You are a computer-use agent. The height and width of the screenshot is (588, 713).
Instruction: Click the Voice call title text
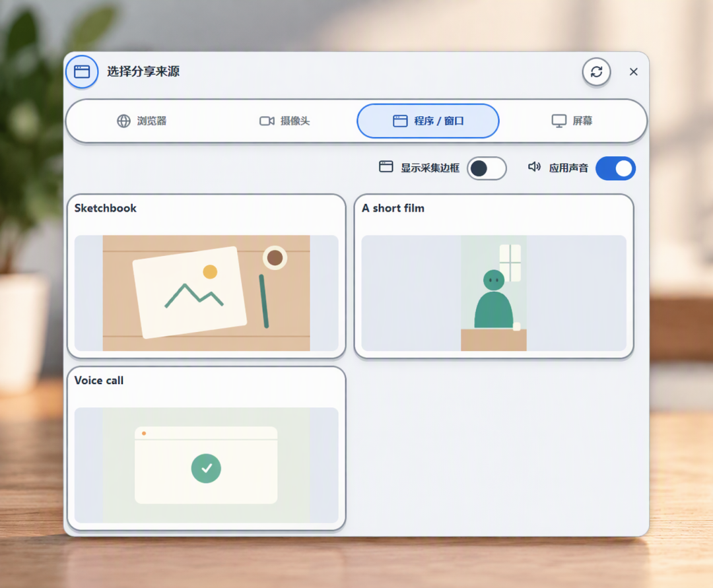(98, 380)
